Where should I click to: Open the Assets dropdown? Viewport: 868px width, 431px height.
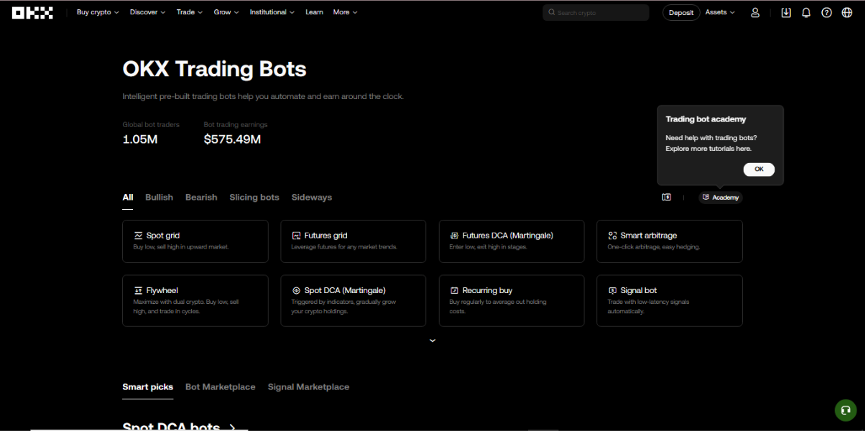(720, 12)
